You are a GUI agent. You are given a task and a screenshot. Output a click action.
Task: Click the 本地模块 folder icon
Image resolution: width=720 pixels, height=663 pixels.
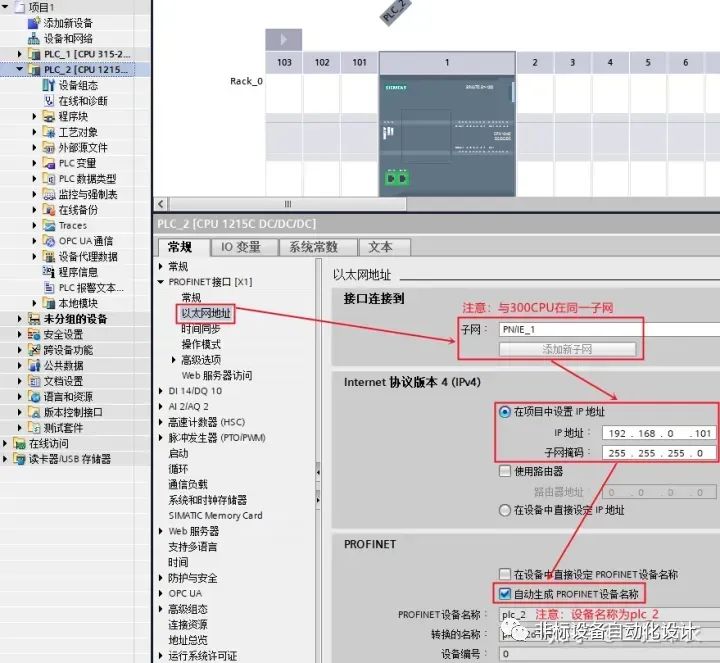(x=49, y=303)
